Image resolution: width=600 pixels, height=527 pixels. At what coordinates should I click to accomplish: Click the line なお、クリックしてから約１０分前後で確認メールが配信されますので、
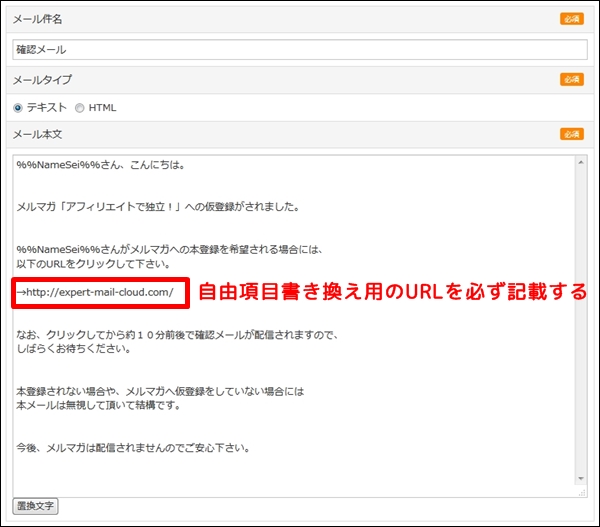[x=177, y=335]
